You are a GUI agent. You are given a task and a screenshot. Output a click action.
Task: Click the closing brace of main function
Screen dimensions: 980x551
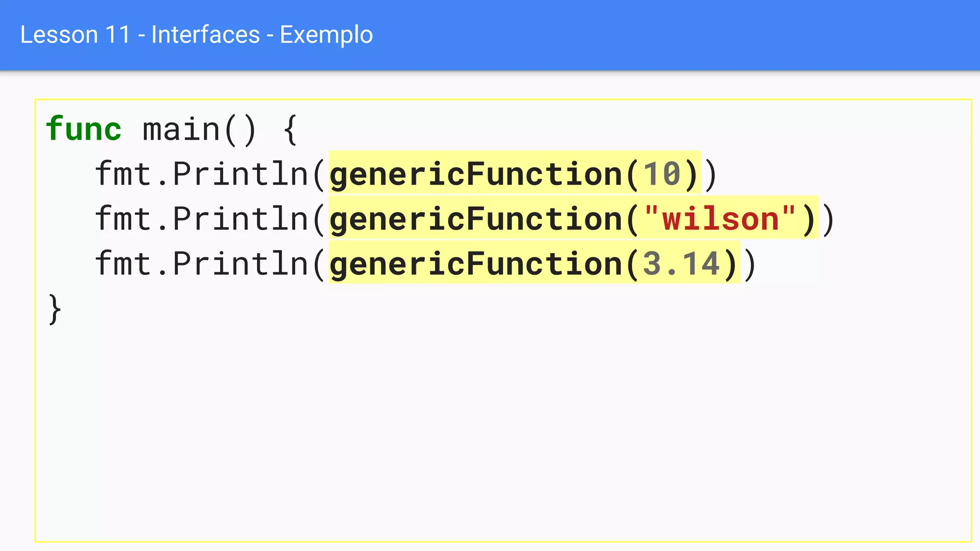(55, 309)
